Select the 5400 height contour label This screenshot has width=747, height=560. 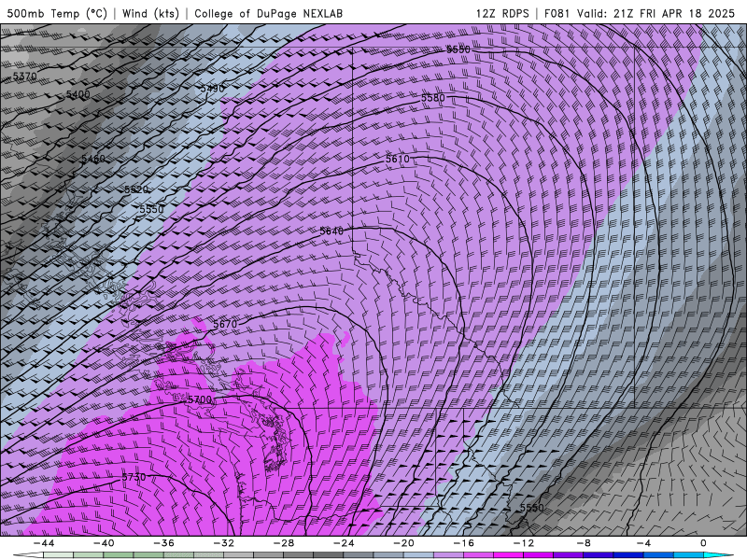[x=78, y=94]
